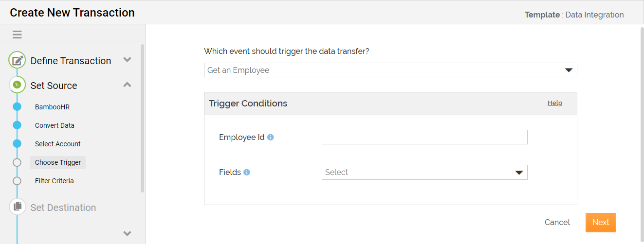Click the Set Source BambooHR icon
Image resolution: width=644 pixels, height=244 pixels.
(18, 85)
